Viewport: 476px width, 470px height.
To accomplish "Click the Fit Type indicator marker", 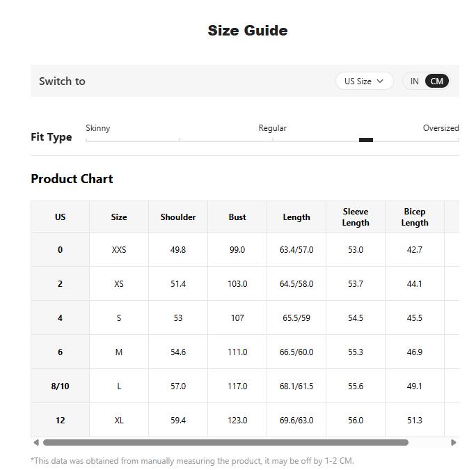I will 366,140.
